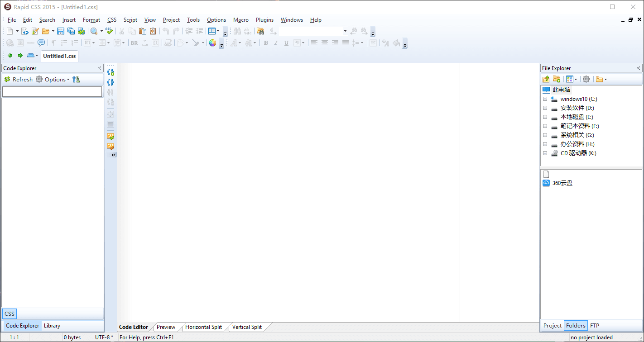The width and height of the screenshot is (644, 342).
Task: Open the layout view dropdown in toolbar
Action: (x=218, y=31)
